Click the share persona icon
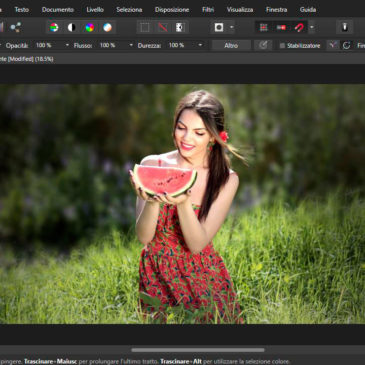 tap(16, 27)
